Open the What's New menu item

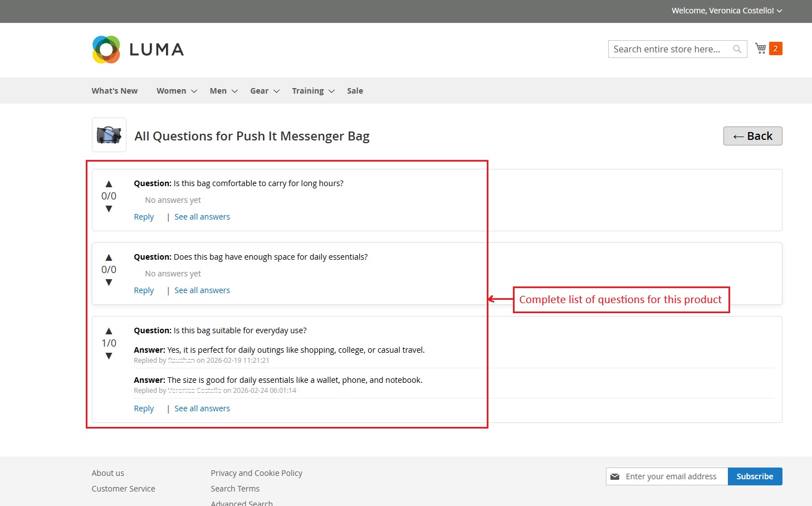[115, 91]
